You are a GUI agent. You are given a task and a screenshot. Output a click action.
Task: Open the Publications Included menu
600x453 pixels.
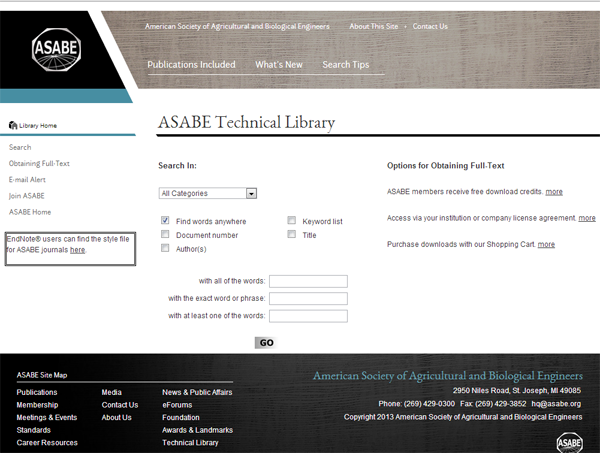tap(191, 65)
